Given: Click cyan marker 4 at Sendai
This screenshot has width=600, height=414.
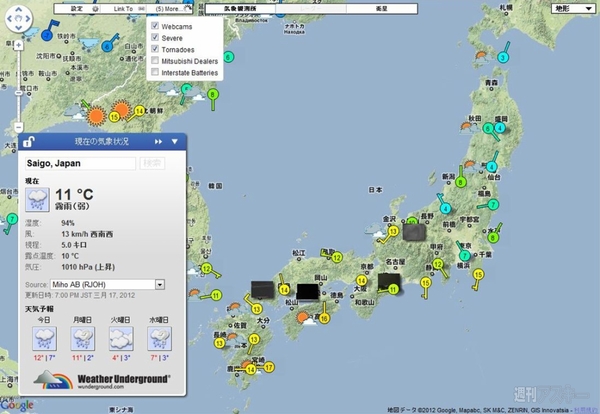Looking at the screenshot, I should tap(492, 166).
